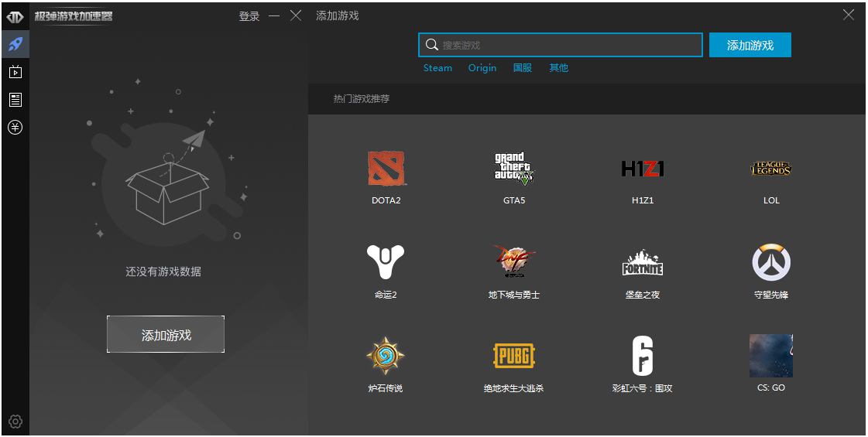Click the 搜索游戏 search field

click(x=561, y=45)
